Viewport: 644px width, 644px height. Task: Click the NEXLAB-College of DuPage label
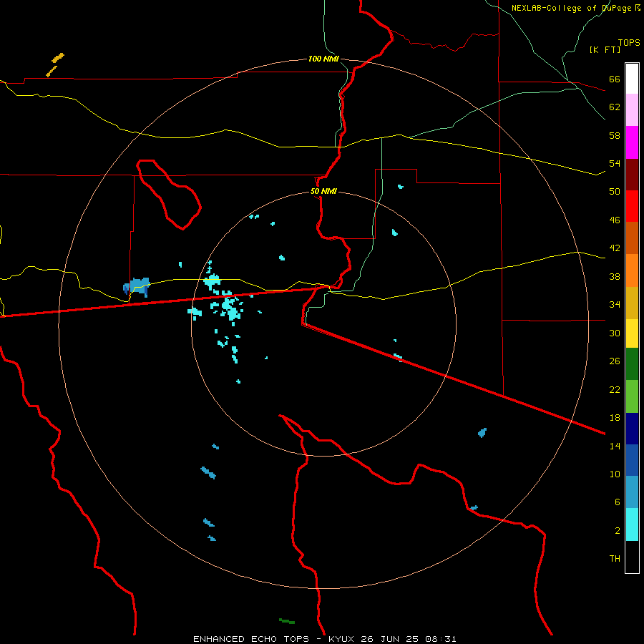571,8
